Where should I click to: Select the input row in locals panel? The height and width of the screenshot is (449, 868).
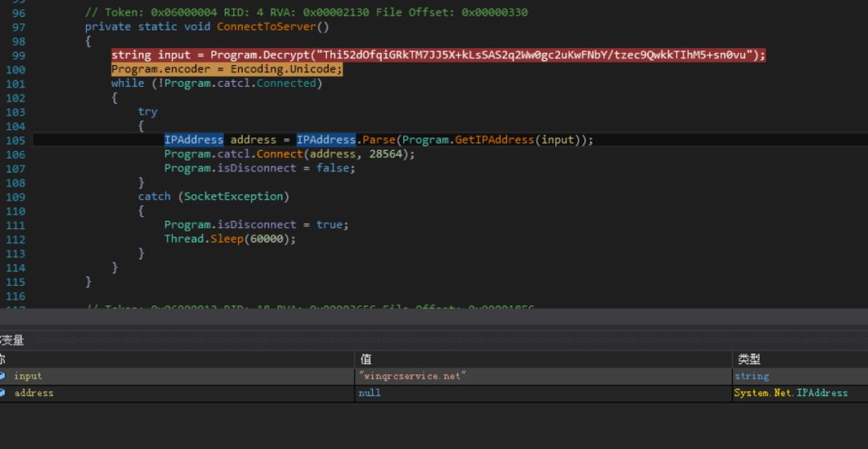28,376
